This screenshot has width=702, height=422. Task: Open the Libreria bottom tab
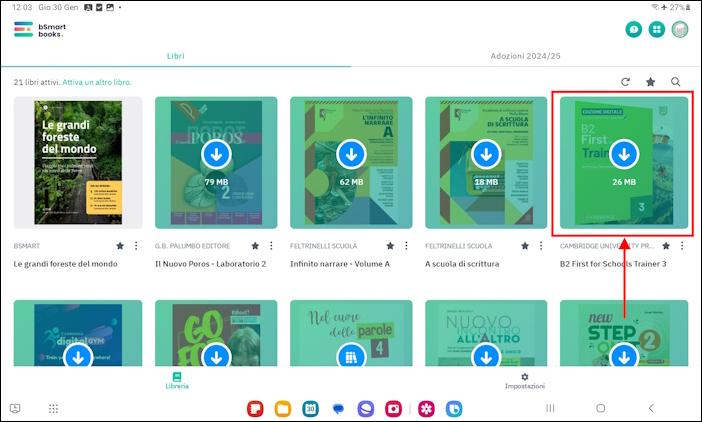(177, 380)
